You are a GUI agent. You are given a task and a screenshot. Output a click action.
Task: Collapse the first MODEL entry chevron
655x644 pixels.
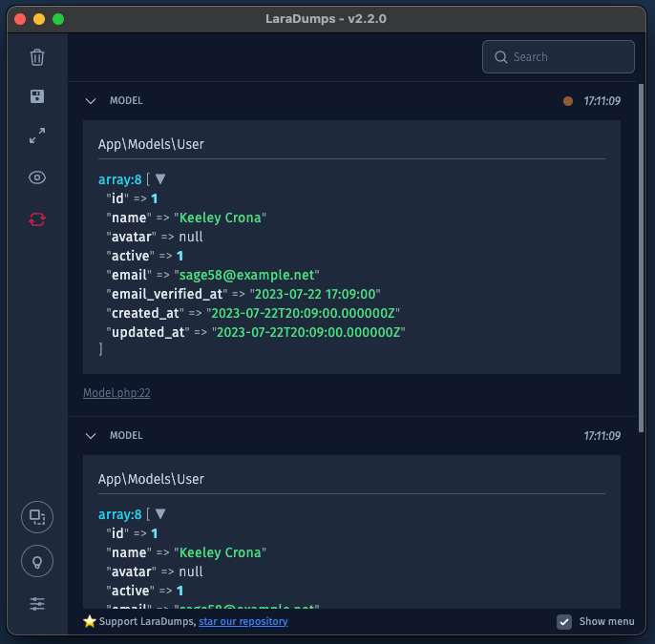pyautogui.click(x=91, y=101)
